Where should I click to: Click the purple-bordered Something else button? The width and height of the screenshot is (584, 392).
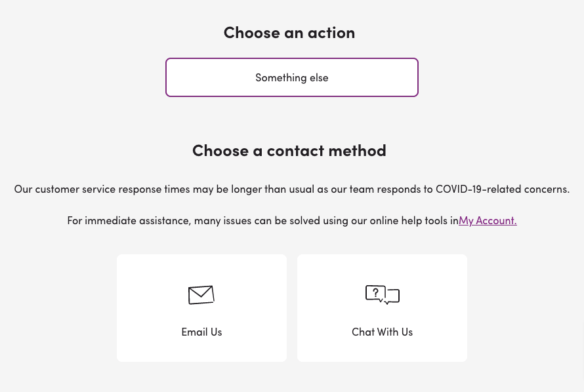(291, 77)
